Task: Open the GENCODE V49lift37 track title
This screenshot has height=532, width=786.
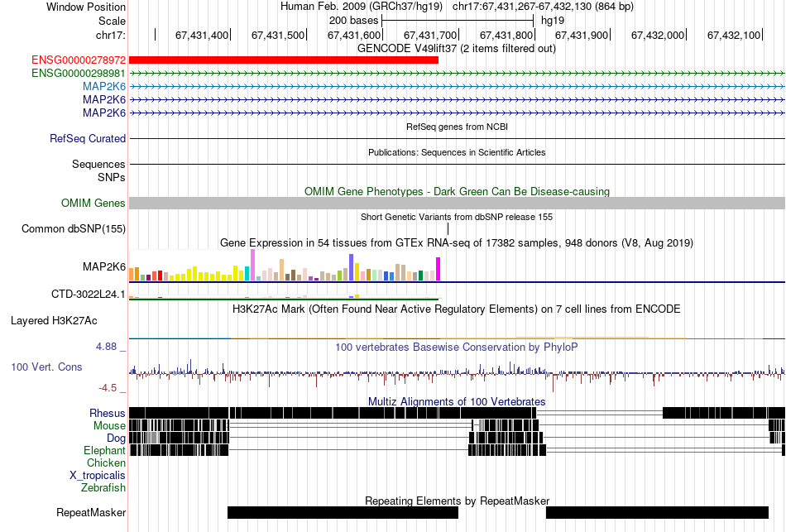Action: pyautogui.click(x=457, y=49)
